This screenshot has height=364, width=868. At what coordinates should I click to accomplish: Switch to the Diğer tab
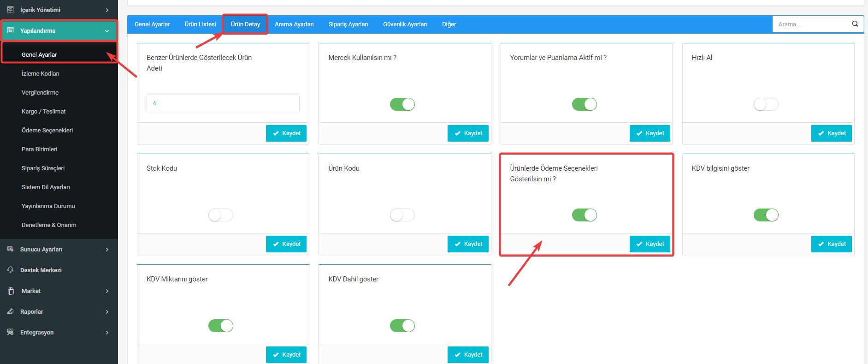(449, 24)
